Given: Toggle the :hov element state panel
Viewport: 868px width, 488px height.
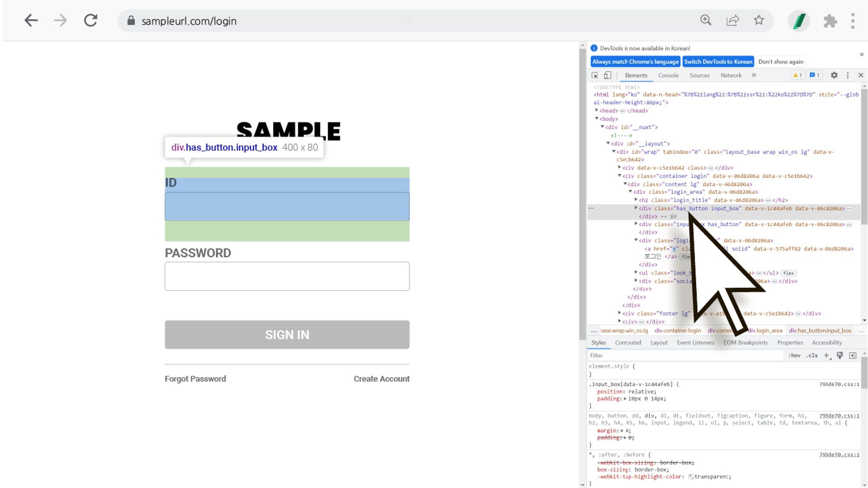Looking at the screenshot, I should [794, 355].
